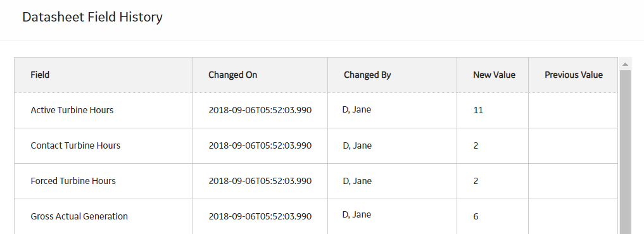Click the Previous Value column header
The image size is (644, 234).
573,75
